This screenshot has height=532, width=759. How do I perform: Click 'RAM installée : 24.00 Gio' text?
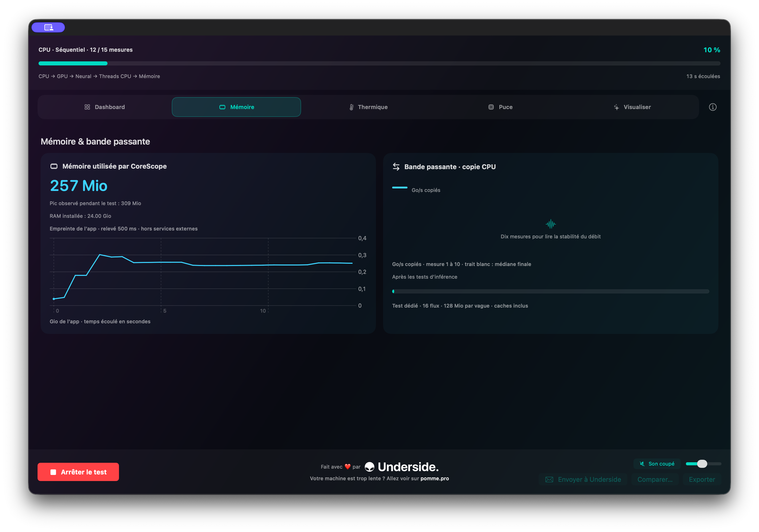point(80,216)
